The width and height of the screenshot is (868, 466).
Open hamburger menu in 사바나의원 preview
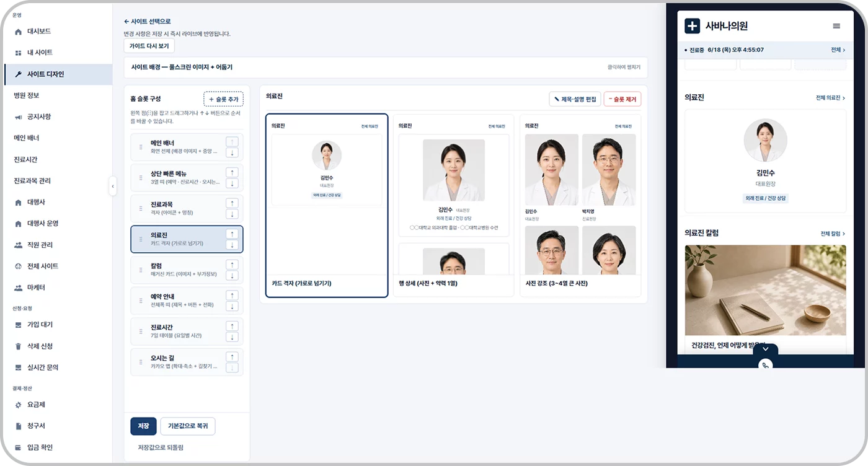(x=836, y=26)
